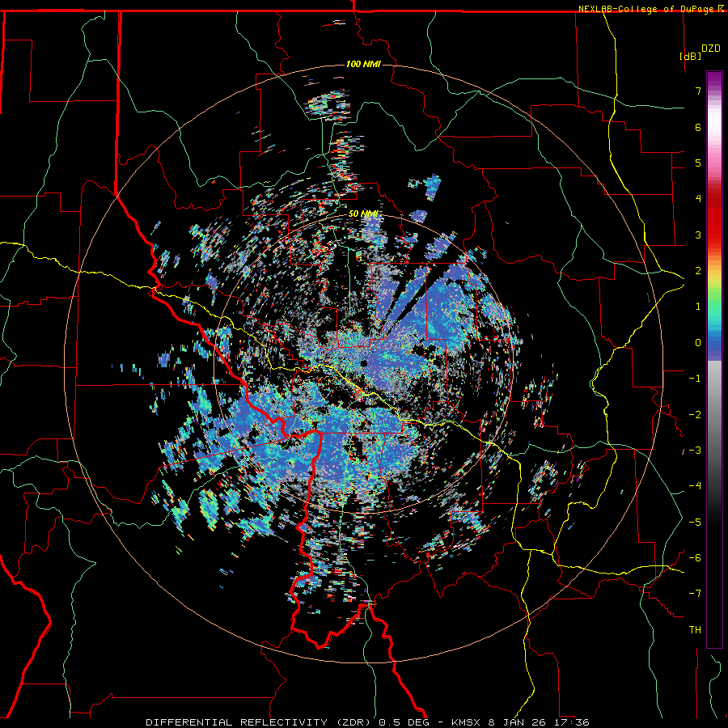The width and height of the screenshot is (728, 728).
Task: Click the 8 JAN 26 date text
Action: [x=517, y=722]
